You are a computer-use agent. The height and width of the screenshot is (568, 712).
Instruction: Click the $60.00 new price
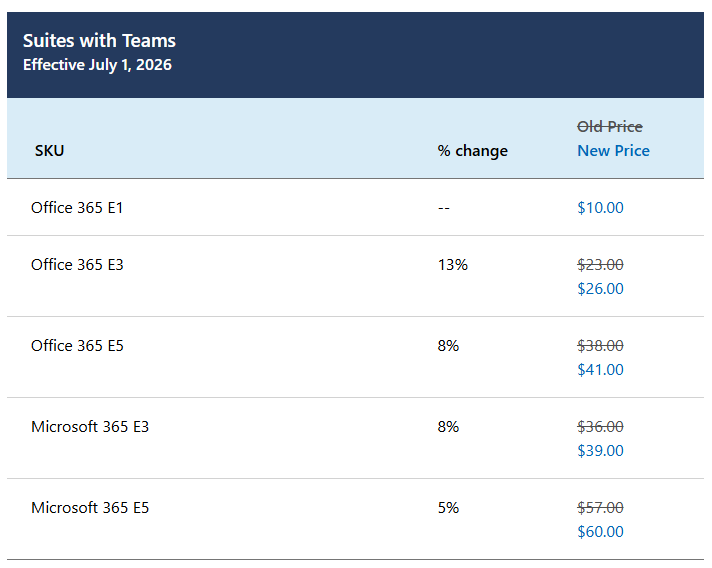click(x=600, y=532)
